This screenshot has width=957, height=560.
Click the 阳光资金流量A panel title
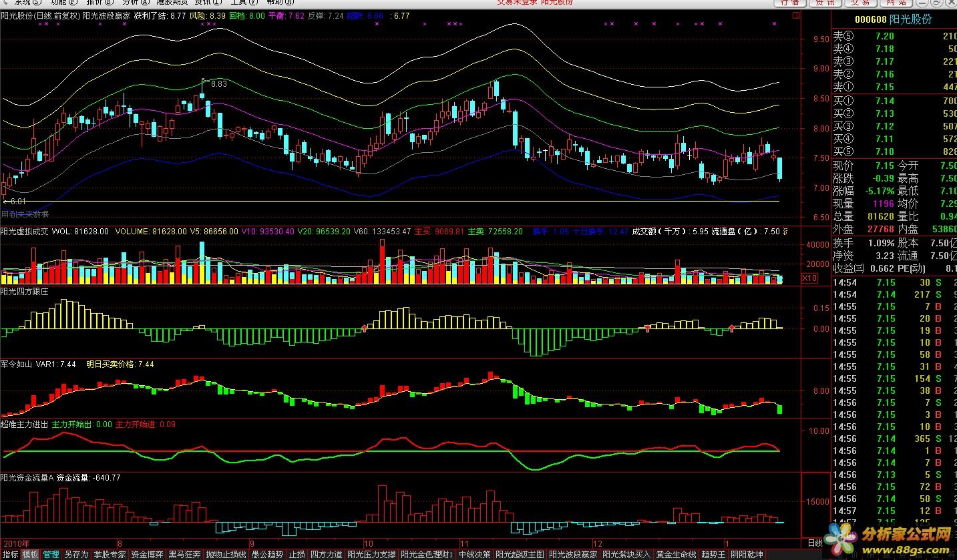[x=27, y=477]
